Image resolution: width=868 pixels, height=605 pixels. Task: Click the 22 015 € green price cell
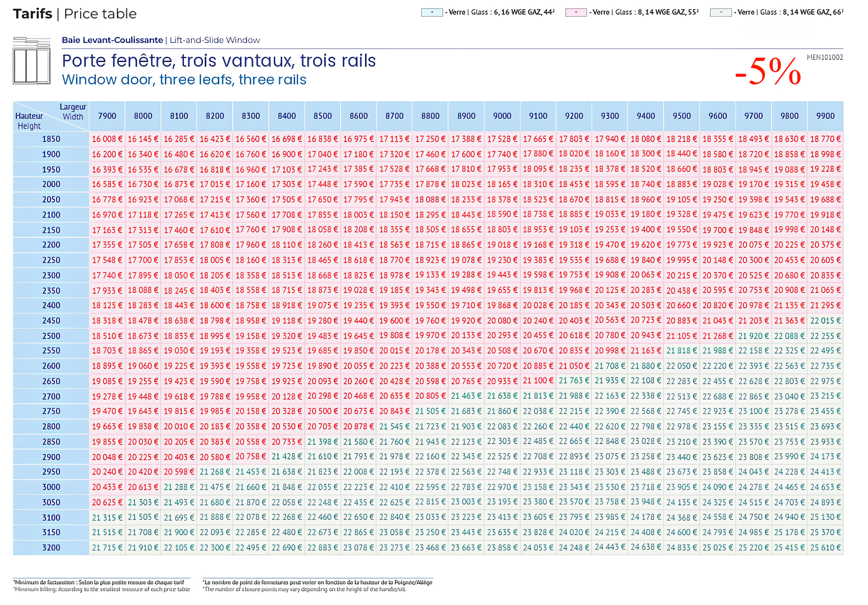pos(825,321)
